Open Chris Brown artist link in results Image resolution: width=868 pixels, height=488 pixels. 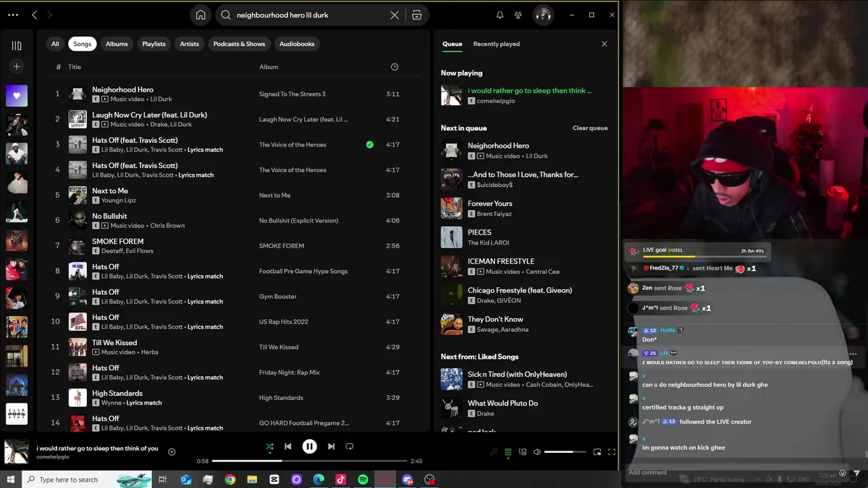(167, 226)
